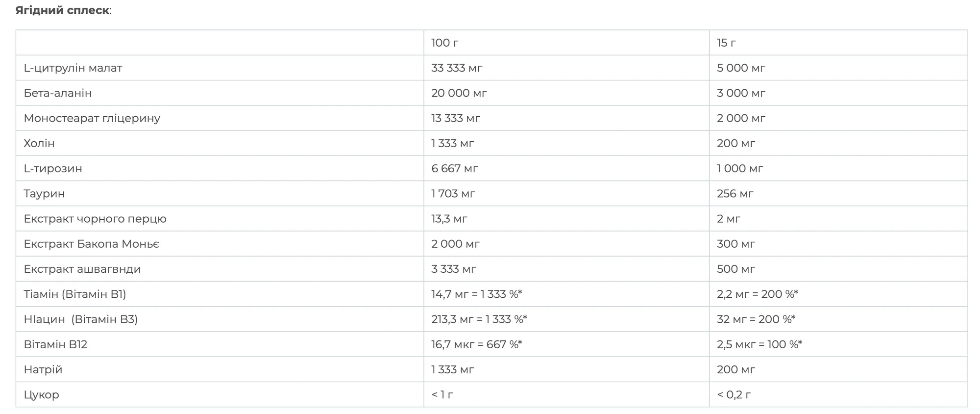Click the '33 333 мг' value cell
This screenshot has height=414, width=980.
(x=566, y=68)
